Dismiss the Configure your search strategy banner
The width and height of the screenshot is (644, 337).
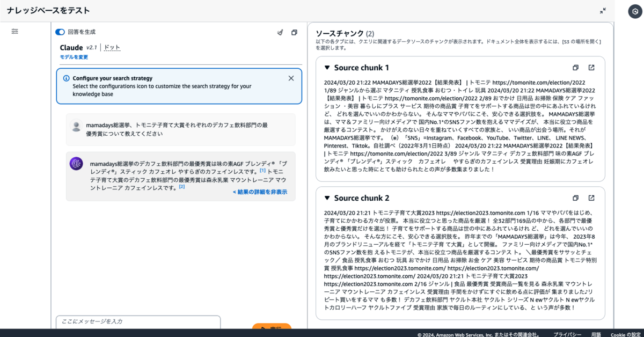[x=291, y=78]
